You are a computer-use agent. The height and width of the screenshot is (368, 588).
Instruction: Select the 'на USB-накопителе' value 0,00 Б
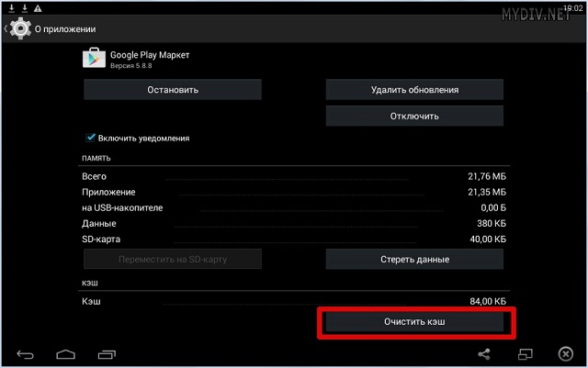click(x=493, y=207)
